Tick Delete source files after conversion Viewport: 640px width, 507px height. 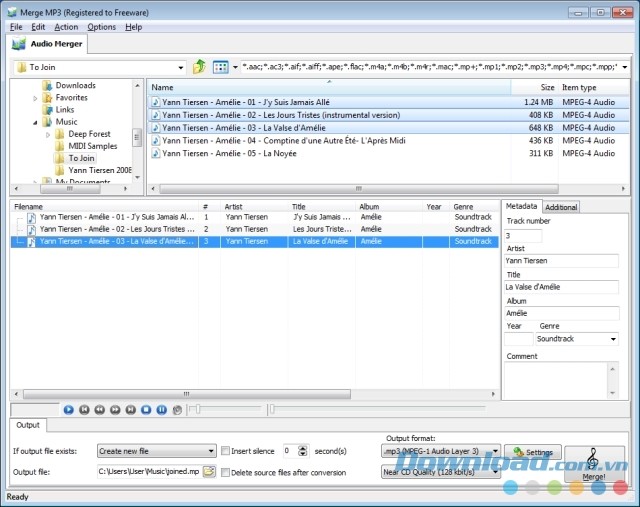226,472
